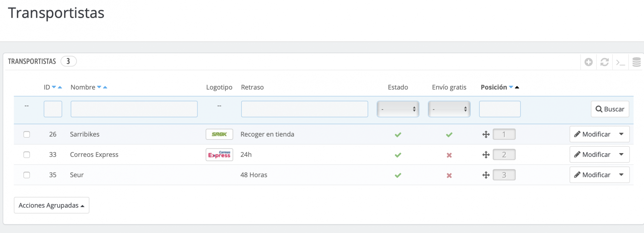This screenshot has width=644, height=233.
Task: Export to SQL manager database icon
Action: pyautogui.click(x=636, y=62)
